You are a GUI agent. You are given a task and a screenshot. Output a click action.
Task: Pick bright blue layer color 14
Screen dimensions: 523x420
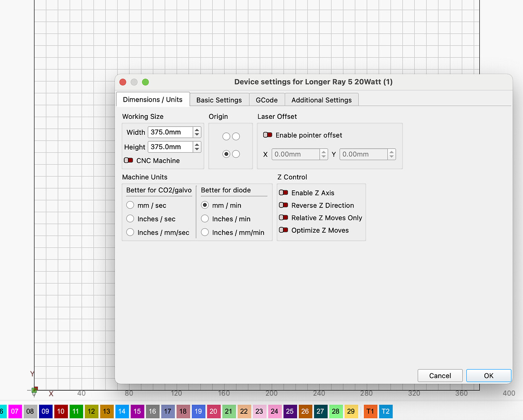(x=122, y=411)
